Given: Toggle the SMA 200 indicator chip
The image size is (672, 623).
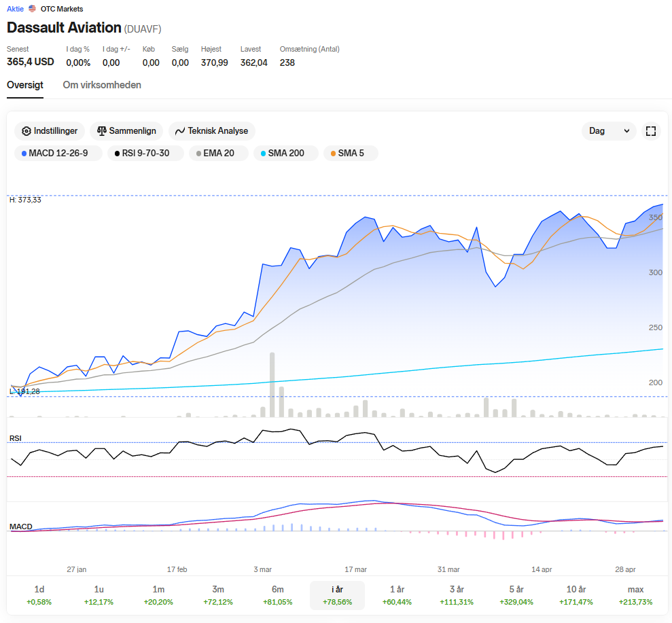Looking at the screenshot, I should click(x=286, y=154).
